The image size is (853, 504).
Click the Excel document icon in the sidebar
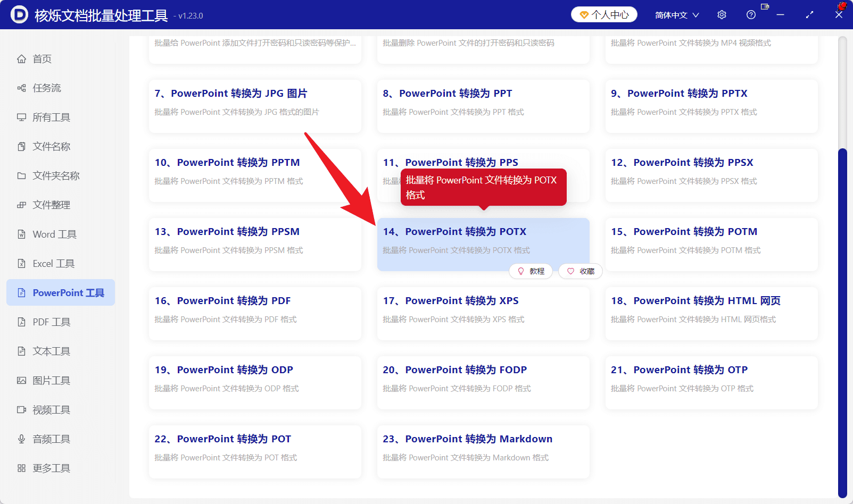pyautogui.click(x=21, y=264)
